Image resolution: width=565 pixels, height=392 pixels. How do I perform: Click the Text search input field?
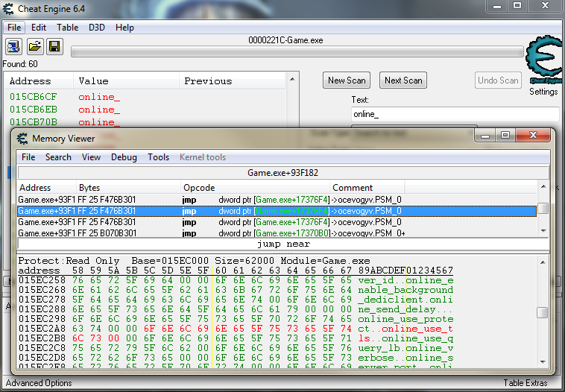[455, 114]
